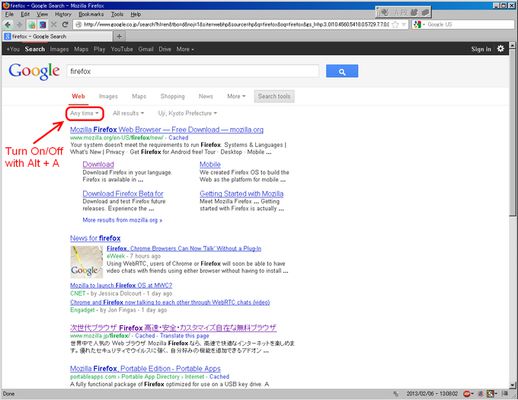The image size is (518, 400).
Task: Switch to News results tab
Action: pyautogui.click(x=206, y=96)
